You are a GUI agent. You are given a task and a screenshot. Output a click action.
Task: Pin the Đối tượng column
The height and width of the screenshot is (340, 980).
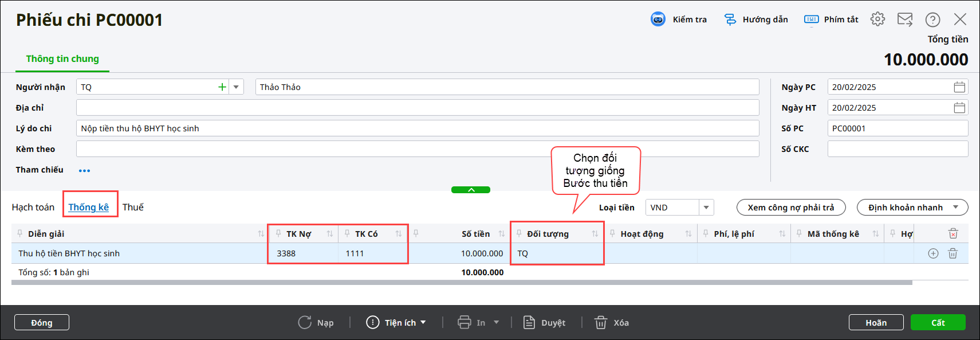tap(519, 233)
